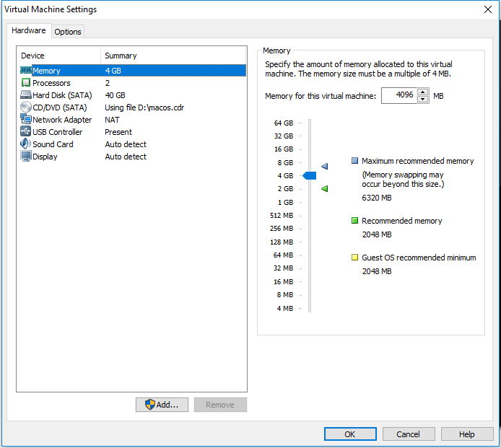Image resolution: width=501 pixels, height=448 pixels.
Task: Click the 1 GB label on memory scale
Action: pyautogui.click(x=285, y=202)
